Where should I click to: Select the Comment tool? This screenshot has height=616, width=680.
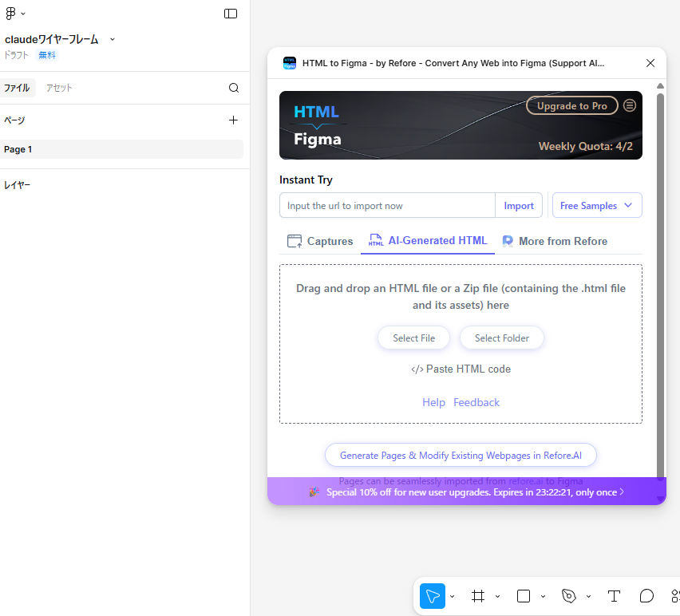tap(646, 596)
